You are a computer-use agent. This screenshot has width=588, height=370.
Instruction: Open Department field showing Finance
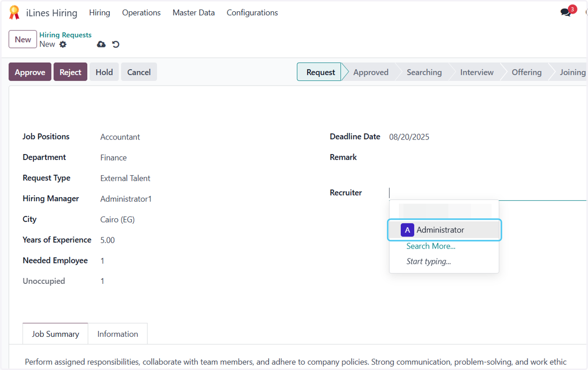click(x=114, y=158)
